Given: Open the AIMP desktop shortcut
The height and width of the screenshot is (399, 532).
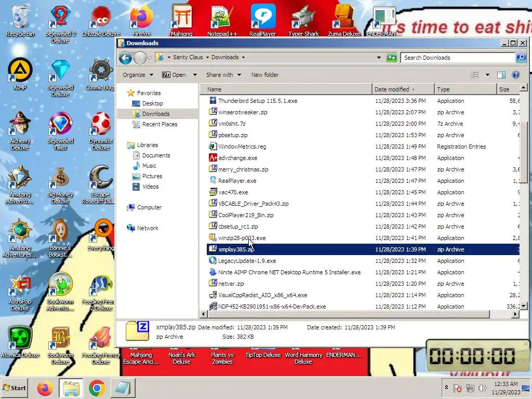Looking at the screenshot, I should point(20,74).
